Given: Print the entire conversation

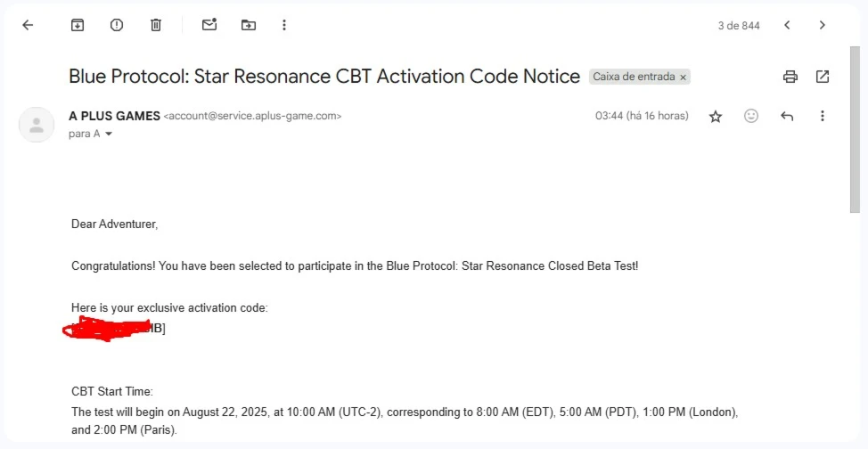Looking at the screenshot, I should tap(790, 77).
